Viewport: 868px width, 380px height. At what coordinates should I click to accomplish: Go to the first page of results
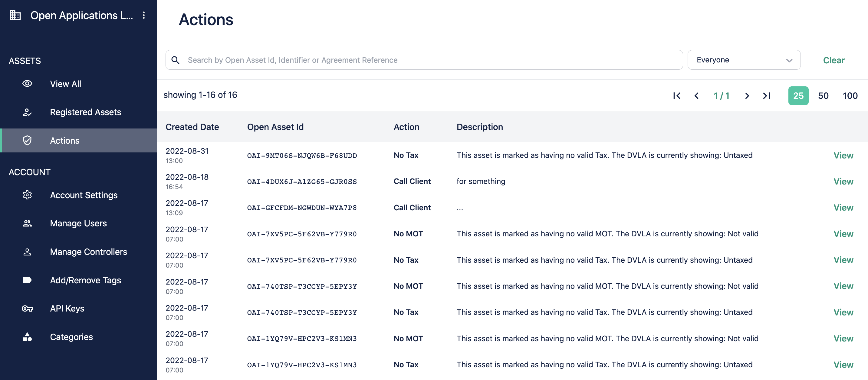(677, 96)
